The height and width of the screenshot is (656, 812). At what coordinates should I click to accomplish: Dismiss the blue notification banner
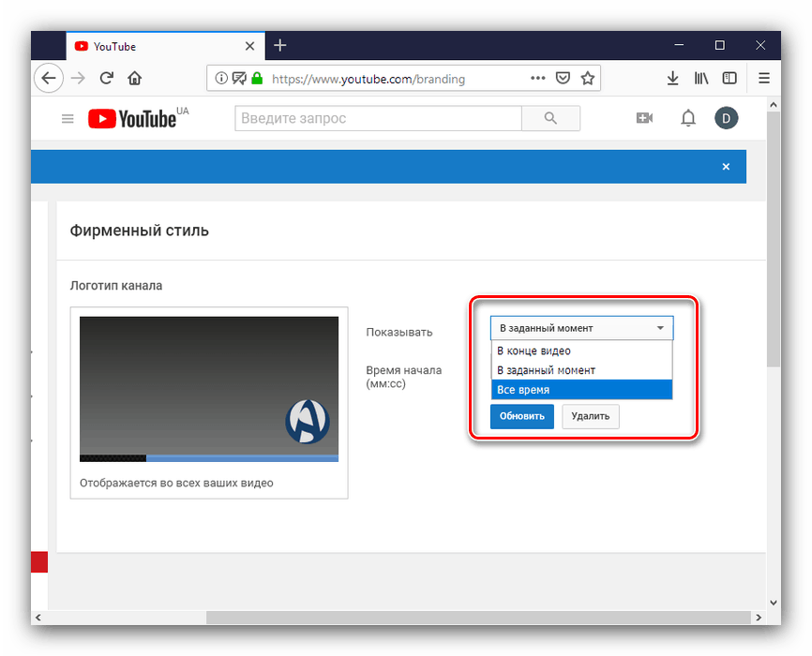click(726, 167)
